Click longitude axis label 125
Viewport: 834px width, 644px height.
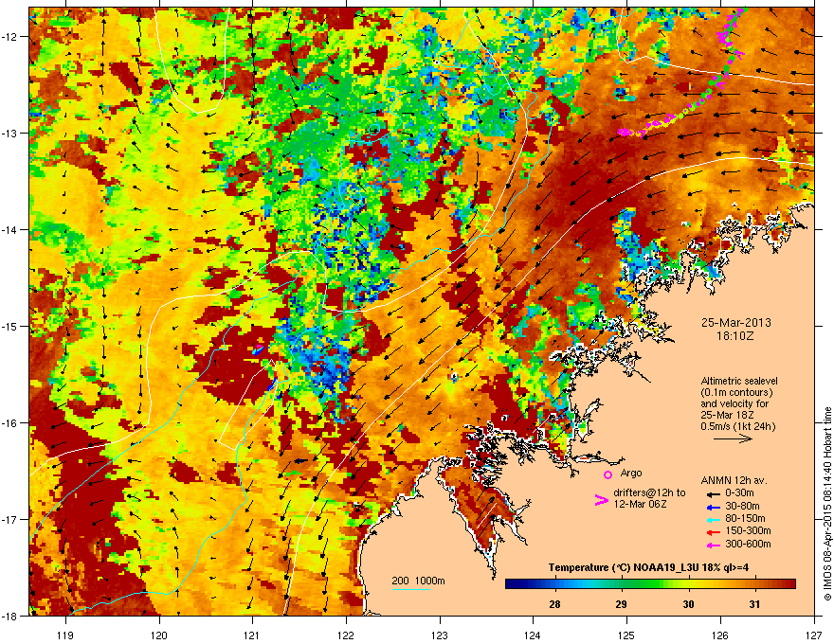(x=626, y=635)
